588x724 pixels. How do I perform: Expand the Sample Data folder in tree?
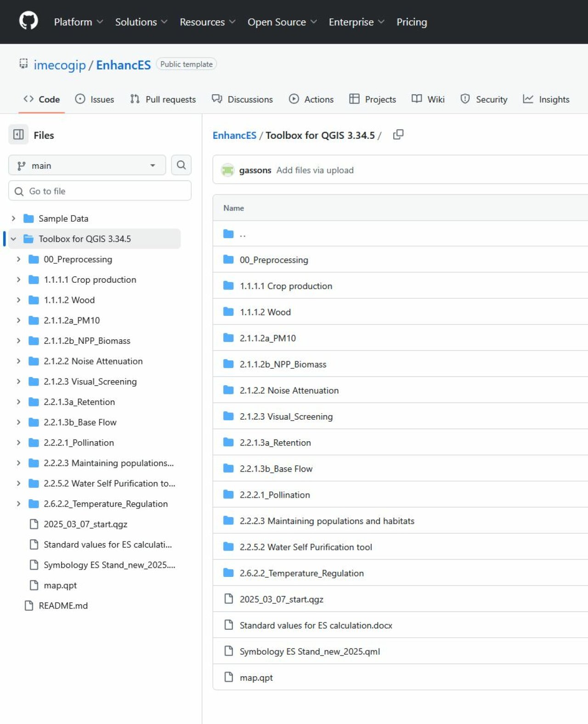click(x=13, y=218)
